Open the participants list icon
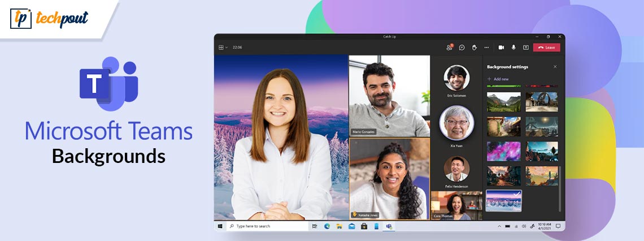 (449, 48)
